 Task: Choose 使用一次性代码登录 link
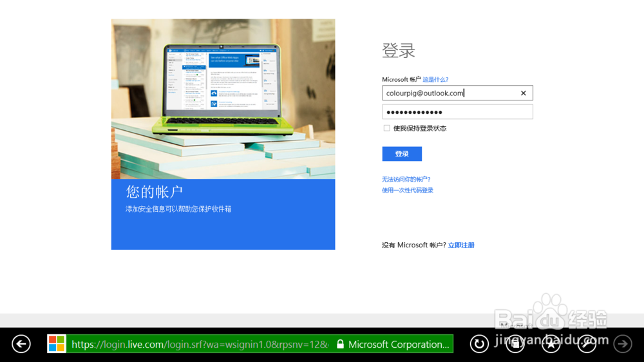pyautogui.click(x=408, y=190)
